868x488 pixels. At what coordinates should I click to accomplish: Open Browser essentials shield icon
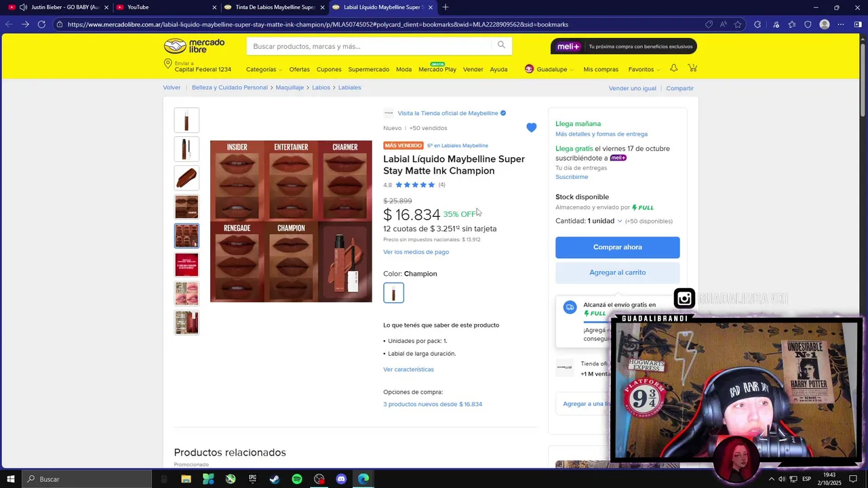(808, 24)
